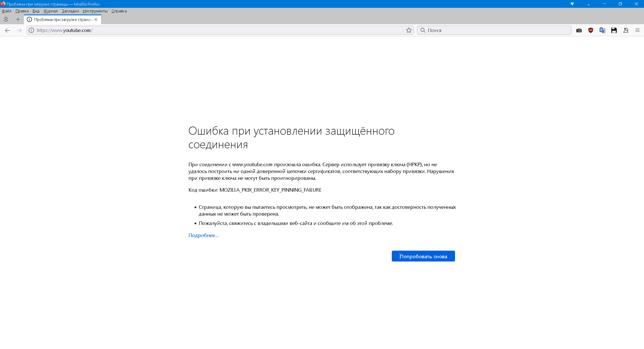Take a screenshot with the camera icon
Image resolution: width=644 pixels, height=349 pixels.
579,30
